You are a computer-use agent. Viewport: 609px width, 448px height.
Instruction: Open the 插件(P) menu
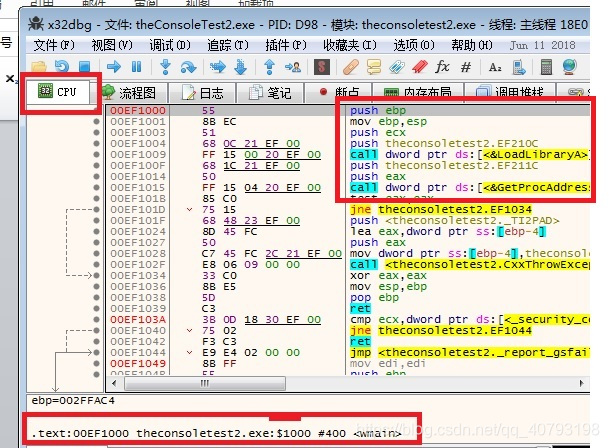[285, 45]
